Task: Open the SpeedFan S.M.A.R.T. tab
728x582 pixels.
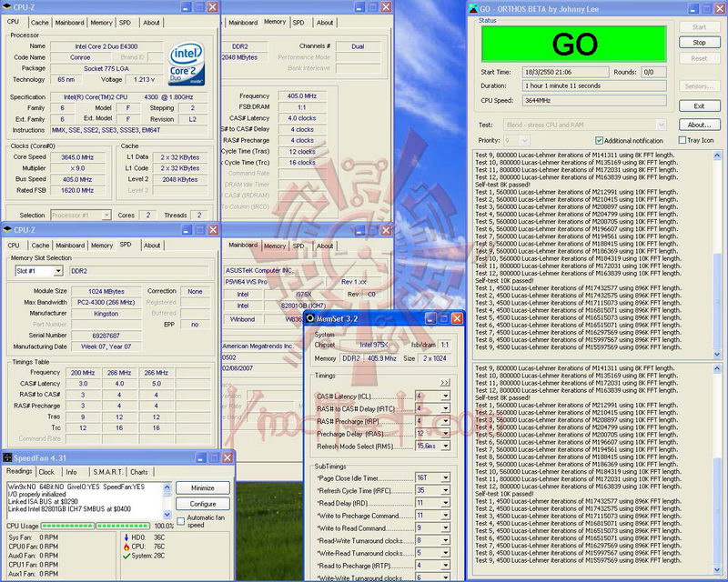Action: (x=108, y=472)
